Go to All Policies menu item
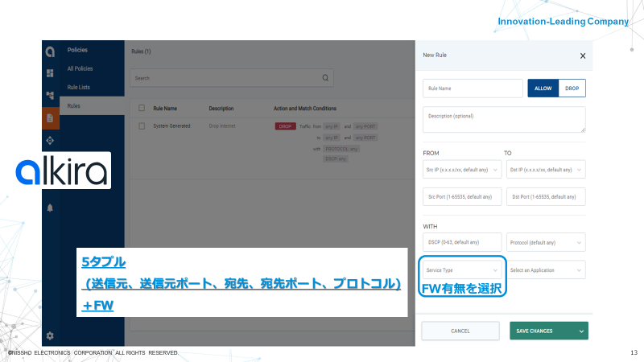 pos(81,68)
